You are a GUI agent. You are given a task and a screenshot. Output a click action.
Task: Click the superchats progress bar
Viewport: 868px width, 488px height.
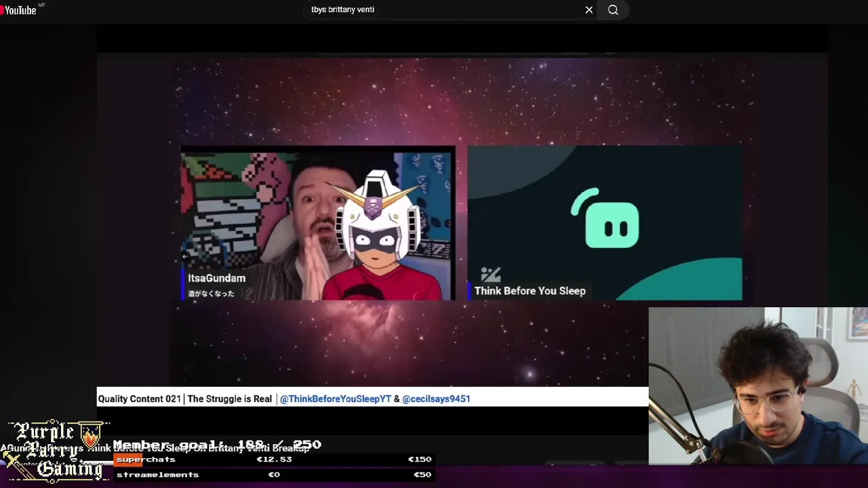point(274,460)
